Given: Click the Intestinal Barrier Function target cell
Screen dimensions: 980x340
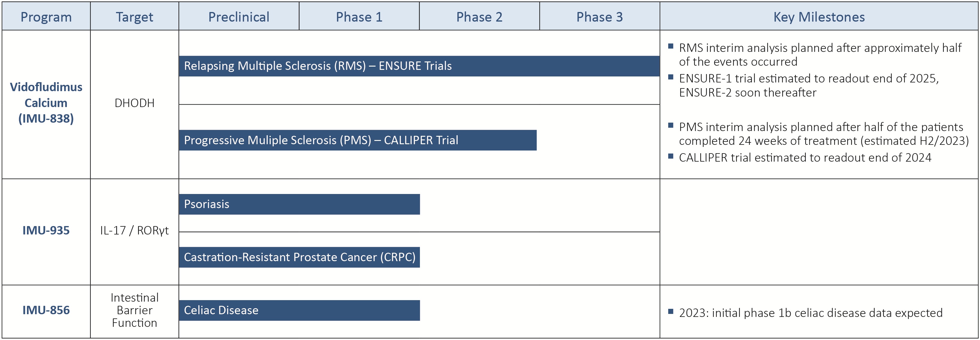Looking at the screenshot, I should pos(134,310).
